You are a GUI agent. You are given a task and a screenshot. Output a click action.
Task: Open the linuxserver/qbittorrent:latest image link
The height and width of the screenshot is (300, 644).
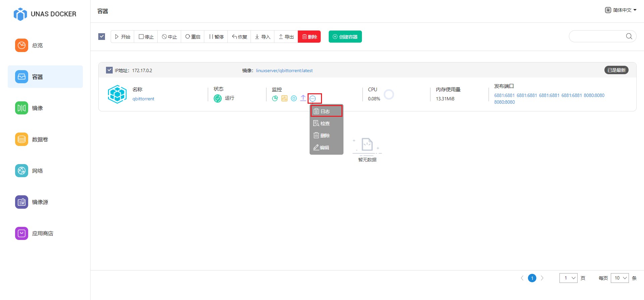coord(284,70)
